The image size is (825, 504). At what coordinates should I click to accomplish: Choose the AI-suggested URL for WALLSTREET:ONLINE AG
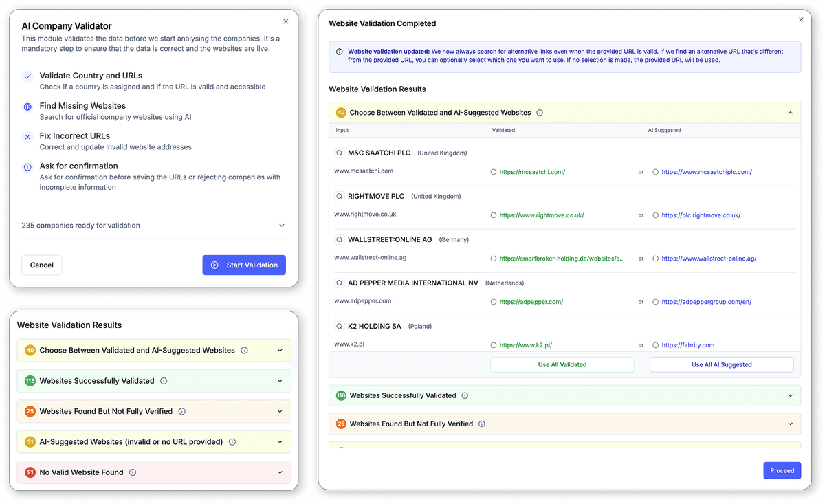pyautogui.click(x=654, y=258)
